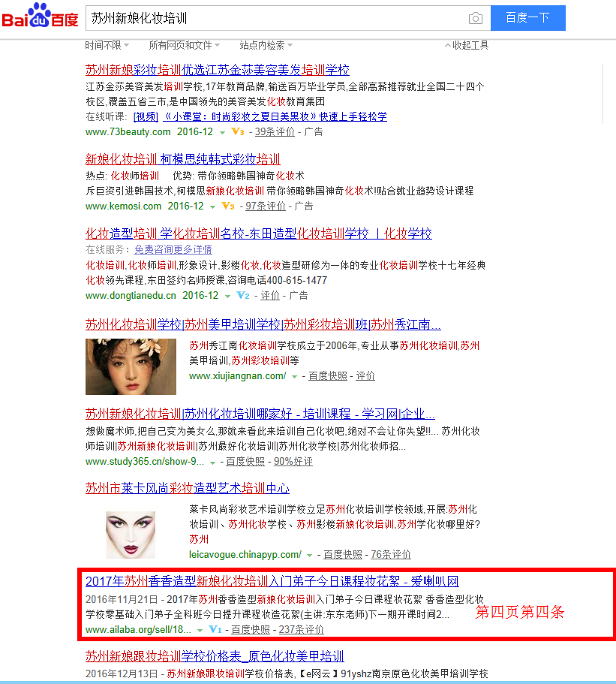Click the www.ailaba.org/sell/18... green URL
The image size is (616, 684).
coord(138,629)
